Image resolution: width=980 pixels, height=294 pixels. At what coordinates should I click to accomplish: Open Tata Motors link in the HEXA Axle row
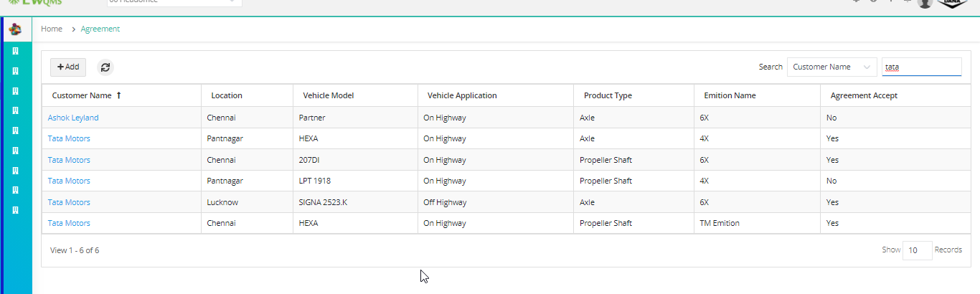coord(69,138)
